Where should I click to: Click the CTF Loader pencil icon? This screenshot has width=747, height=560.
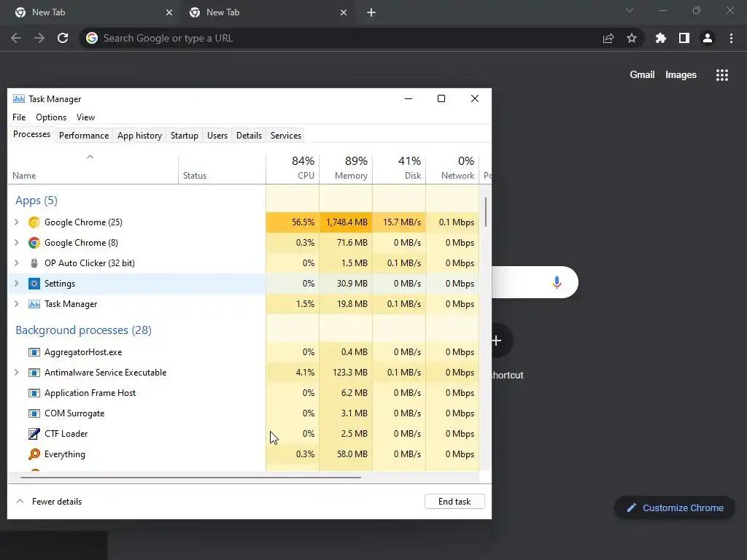[34, 434]
